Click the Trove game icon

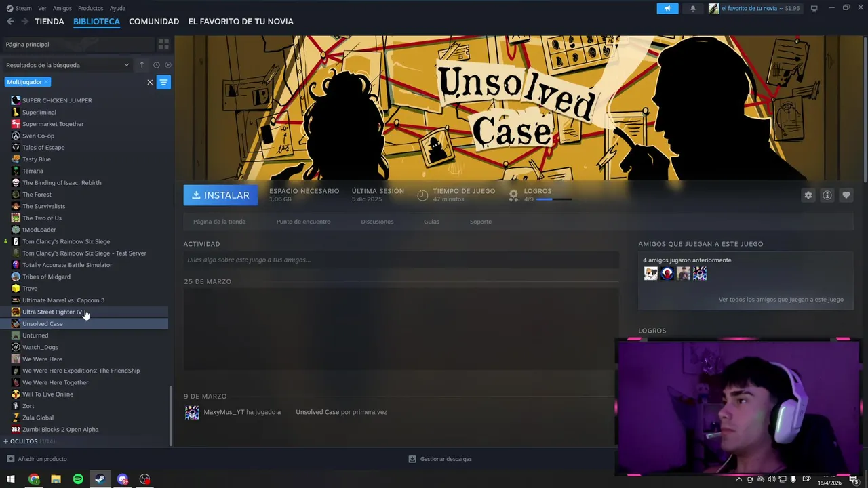pyautogui.click(x=16, y=288)
